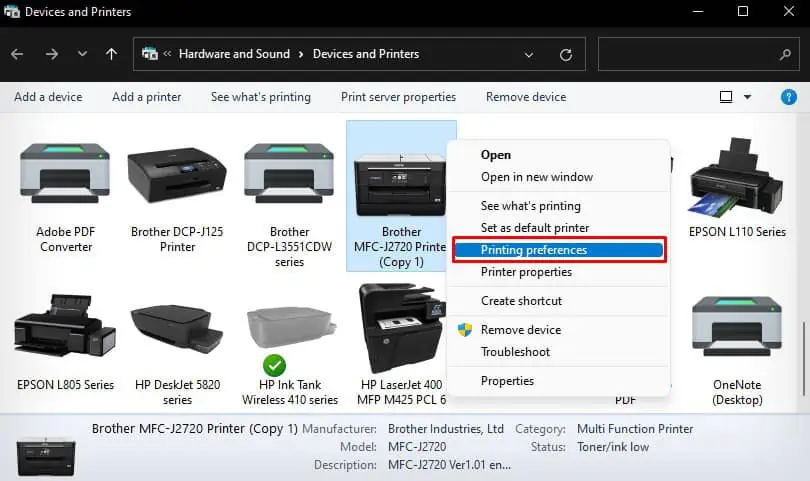Expand the chevron after Hardware and Sound
The width and height of the screenshot is (810, 481).
301,54
